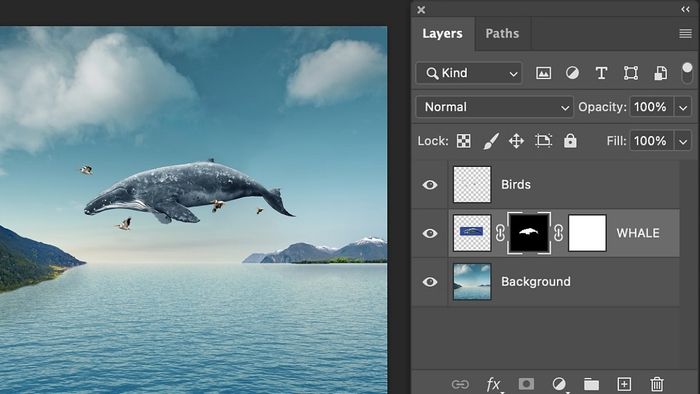Create a new layer plus icon
Viewport: 700px width, 394px height.
[624, 384]
